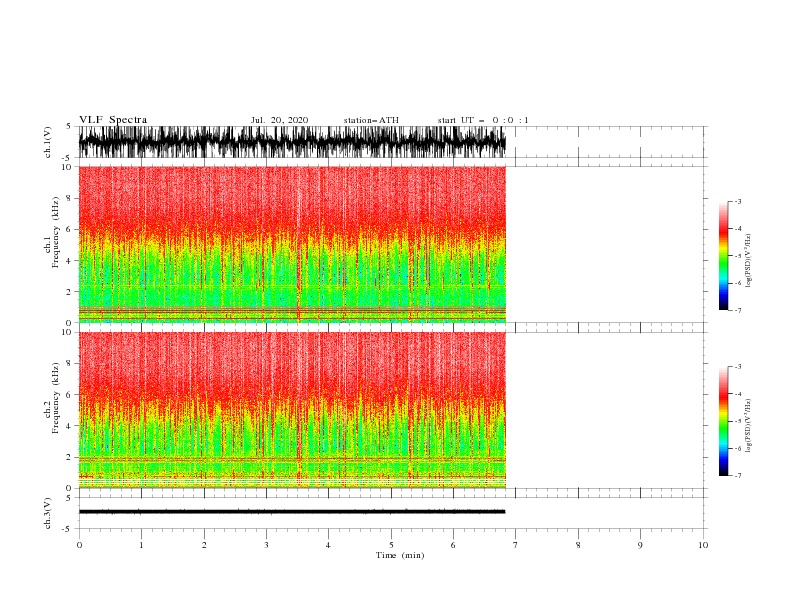This screenshot has height=612, width=792.
Task: Click the "3" tick on the time axis
Action: [266, 545]
